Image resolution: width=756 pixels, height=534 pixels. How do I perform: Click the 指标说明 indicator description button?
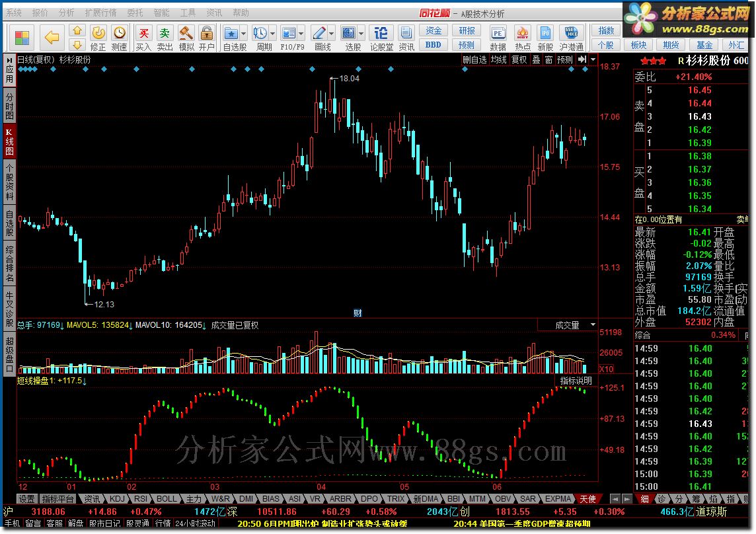pyautogui.click(x=576, y=381)
